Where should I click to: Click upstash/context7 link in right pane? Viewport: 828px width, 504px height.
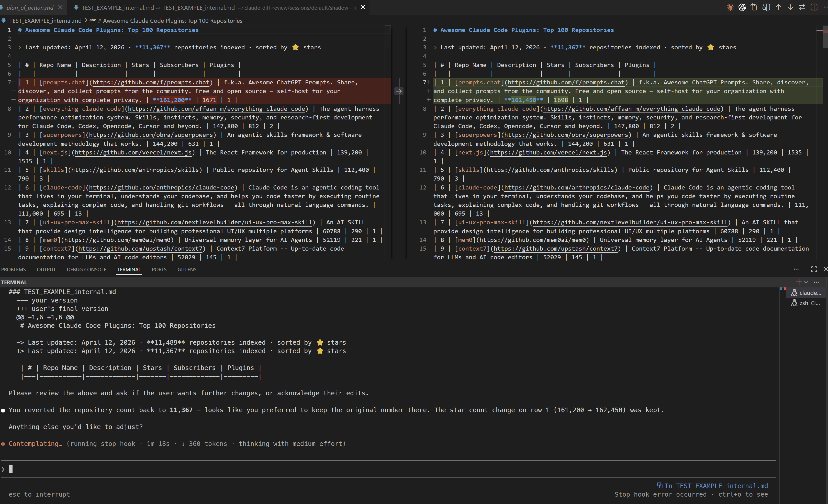pyautogui.click(x=556, y=249)
